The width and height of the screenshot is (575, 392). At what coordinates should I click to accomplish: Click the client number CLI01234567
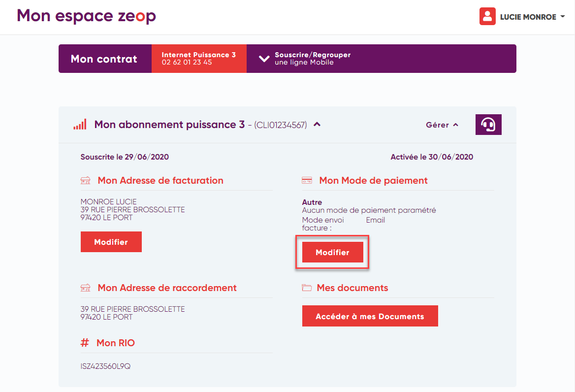point(281,125)
